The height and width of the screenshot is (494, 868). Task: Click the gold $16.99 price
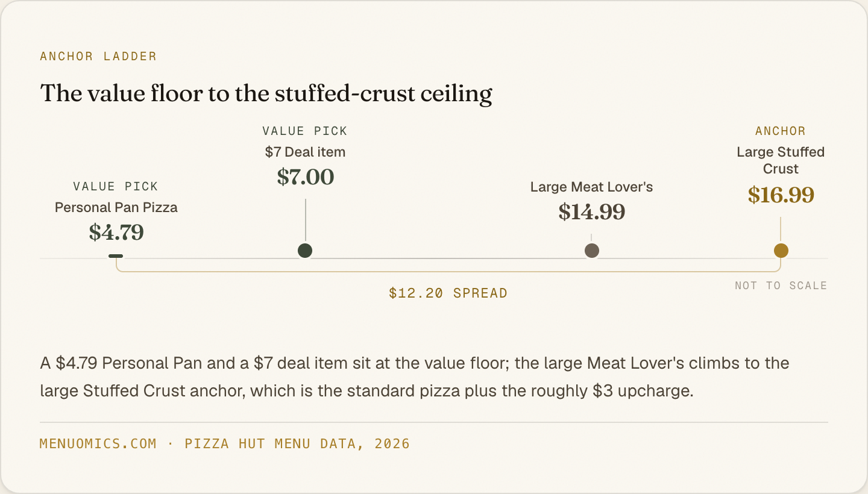[781, 195]
